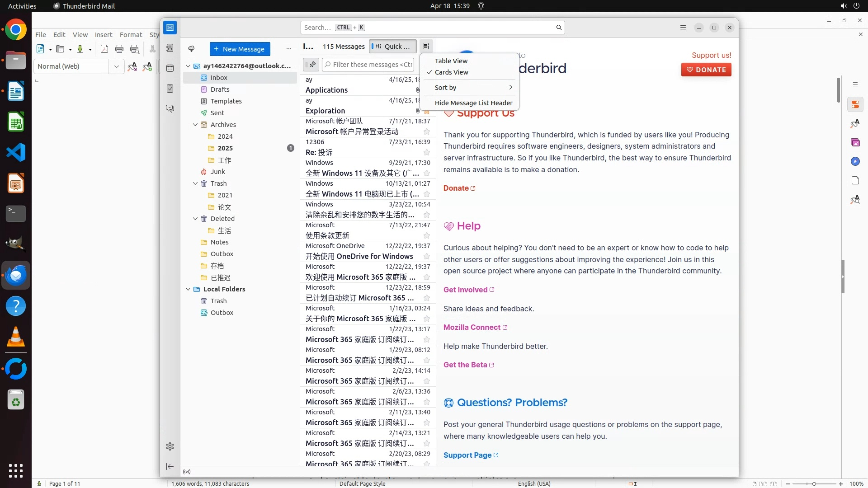Click the Get Messages cloud download icon

coord(191,49)
